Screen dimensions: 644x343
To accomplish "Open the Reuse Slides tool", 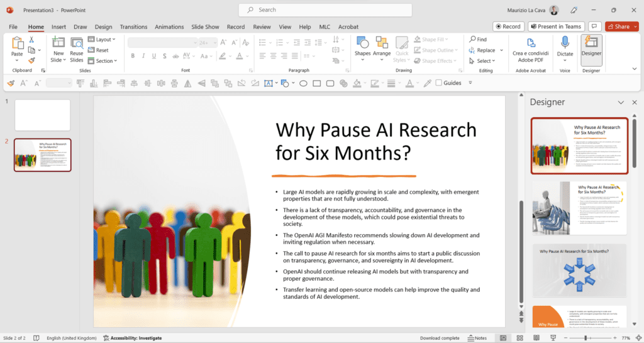I will tap(76, 49).
